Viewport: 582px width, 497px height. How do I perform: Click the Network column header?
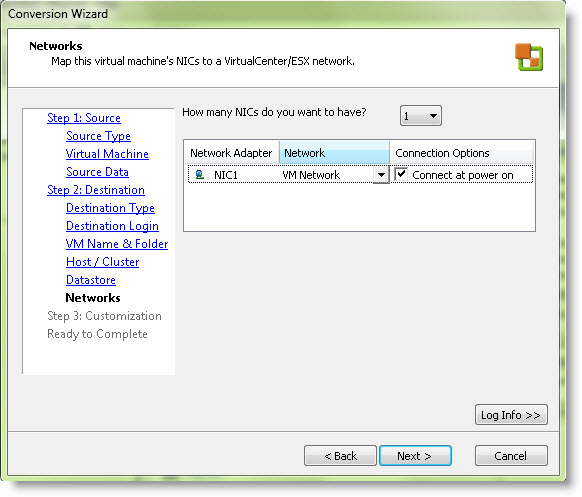(x=334, y=153)
